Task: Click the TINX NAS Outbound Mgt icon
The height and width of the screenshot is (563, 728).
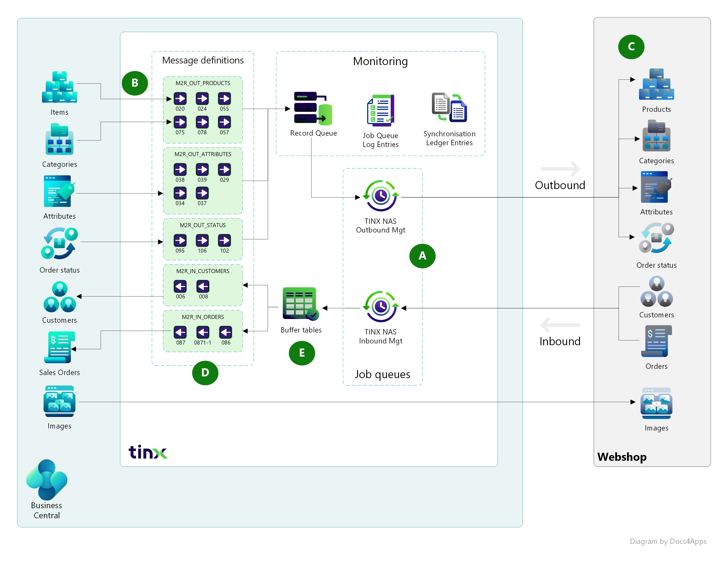Action: (381, 196)
